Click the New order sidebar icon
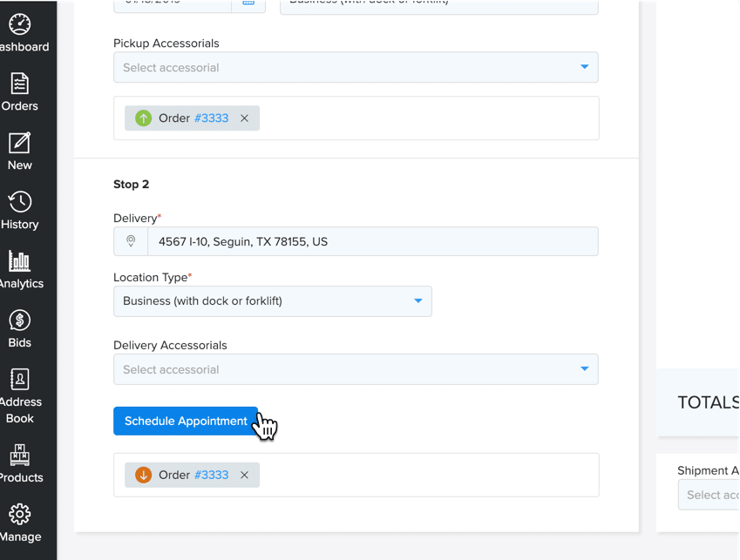This screenshot has height=560, width=740. coord(20,143)
